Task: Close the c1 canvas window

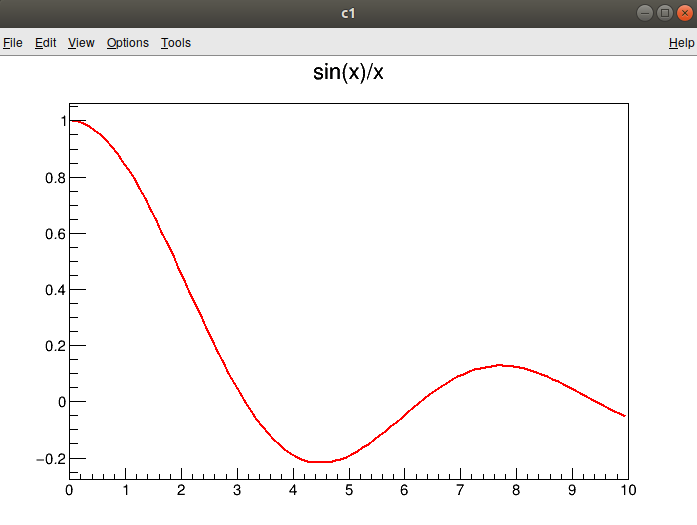Action: coord(685,13)
